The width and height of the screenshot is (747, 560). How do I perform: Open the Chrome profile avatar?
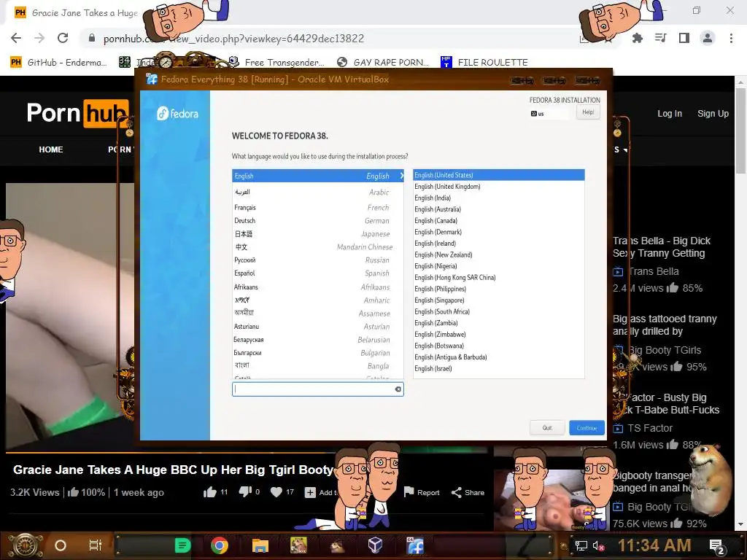[708, 38]
